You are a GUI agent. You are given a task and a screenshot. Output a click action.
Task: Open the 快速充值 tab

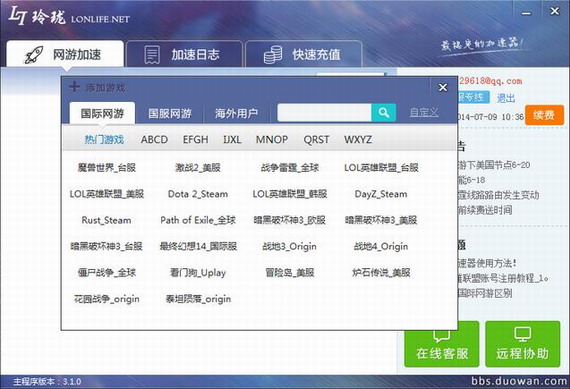tap(304, 54)
